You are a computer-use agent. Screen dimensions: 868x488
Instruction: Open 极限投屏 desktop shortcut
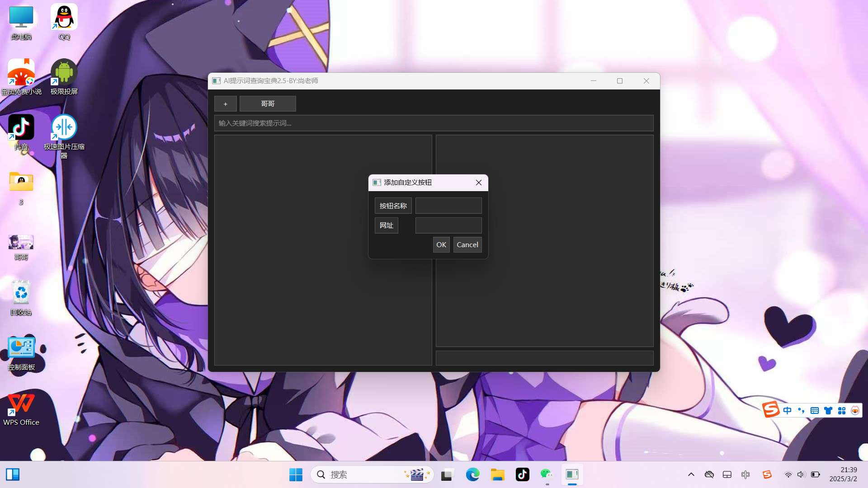tap(64, 77)
